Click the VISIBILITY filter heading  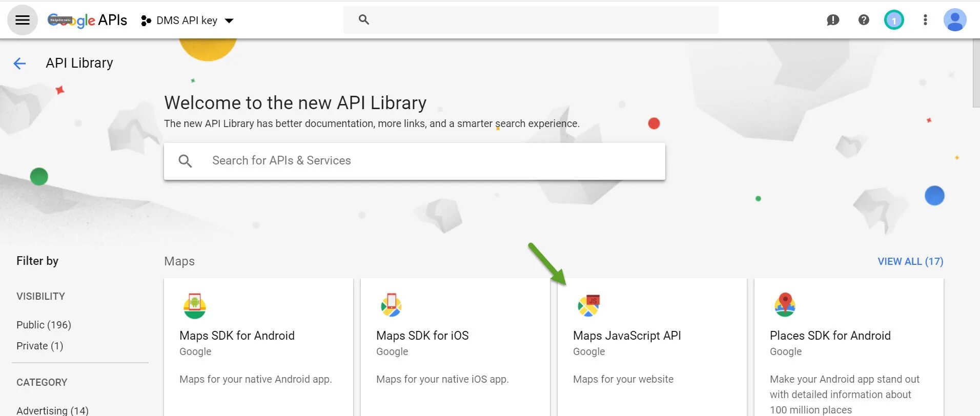tap(40, 296)
